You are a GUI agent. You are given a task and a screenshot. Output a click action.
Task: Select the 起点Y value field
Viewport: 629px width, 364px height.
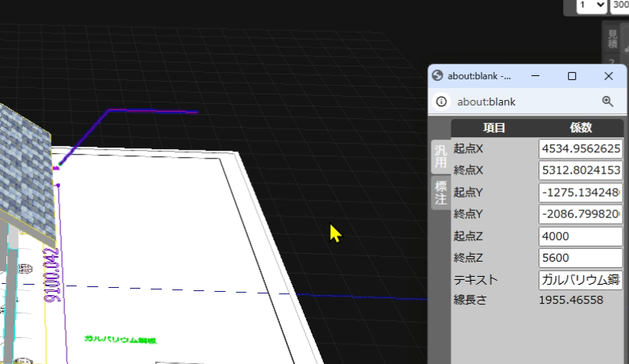coord(580,193)
